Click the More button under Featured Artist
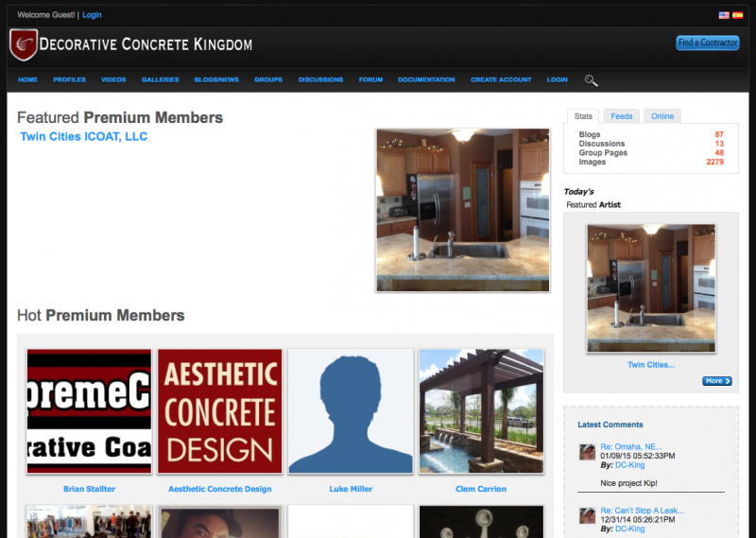The width and height of the screenshot is (756, 538). click(717, 381)
